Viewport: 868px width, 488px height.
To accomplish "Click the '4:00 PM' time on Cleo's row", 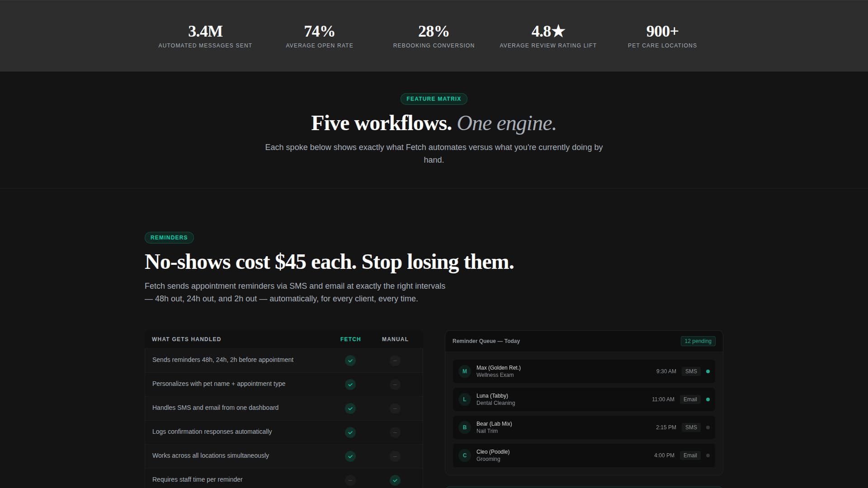I will [664, 455].
